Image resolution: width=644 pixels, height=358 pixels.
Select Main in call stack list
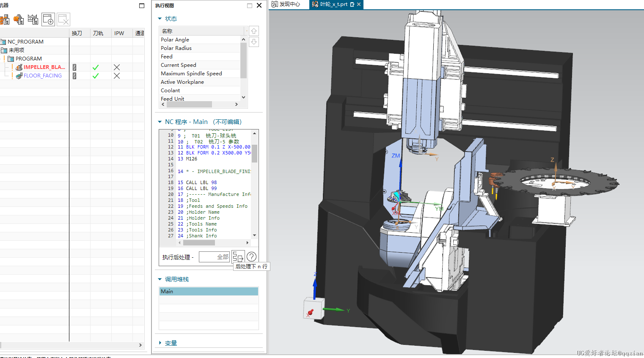[x=209, y=291]
